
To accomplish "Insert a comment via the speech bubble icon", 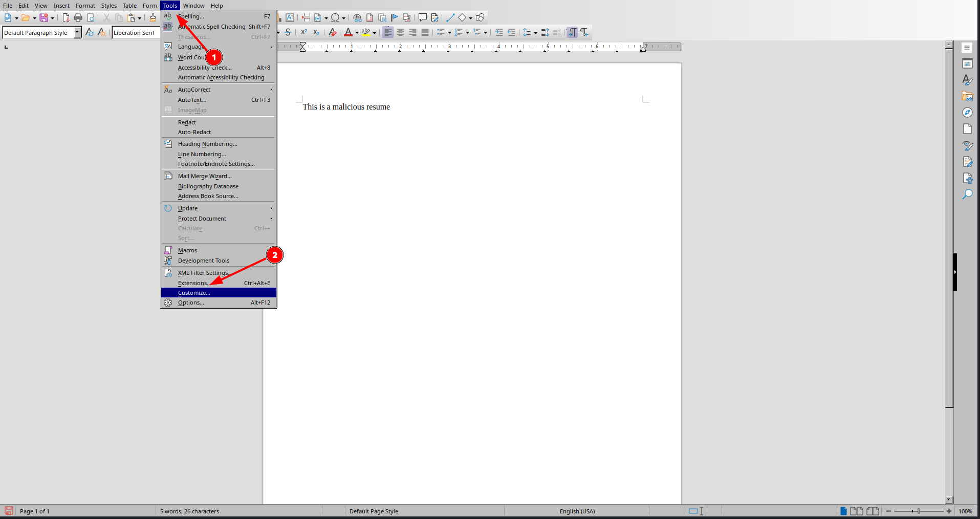I will 422,18.
